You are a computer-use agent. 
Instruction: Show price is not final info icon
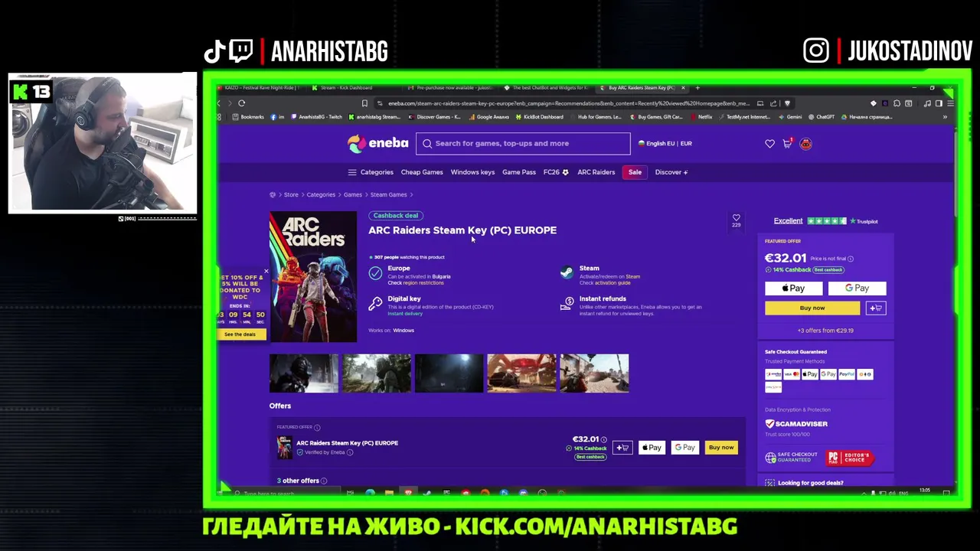(851, 259)
